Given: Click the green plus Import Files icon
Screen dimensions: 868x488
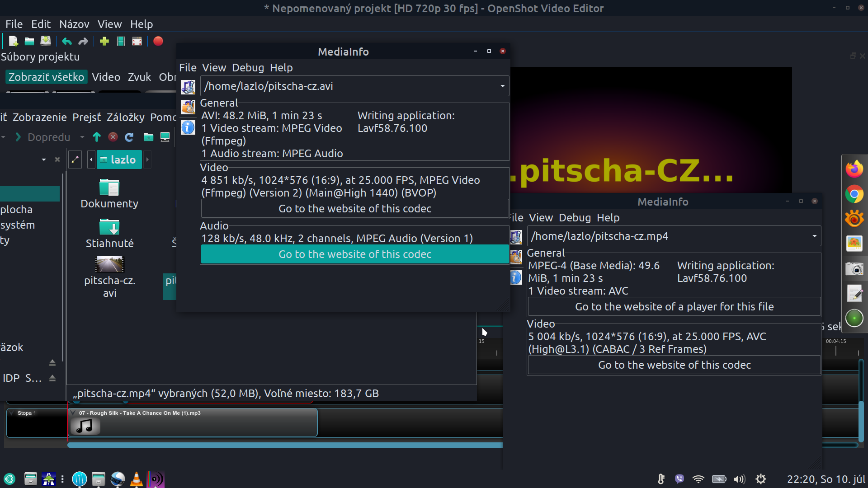Looking at the screenshot, I should coord(104,42).
